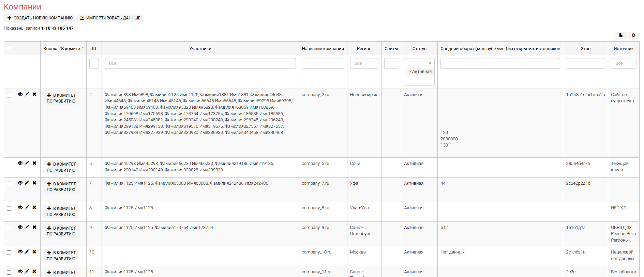This screenshot has height=277, width=644.
Task: Select checkbox for company 9 row
Action: point(9,228)
